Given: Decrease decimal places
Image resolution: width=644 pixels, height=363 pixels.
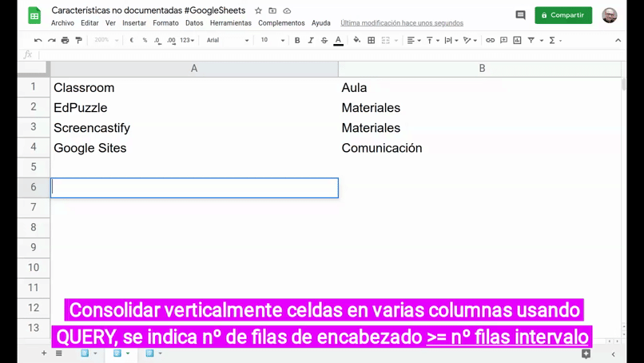Looking at the screenshot, I should (157, 40).
